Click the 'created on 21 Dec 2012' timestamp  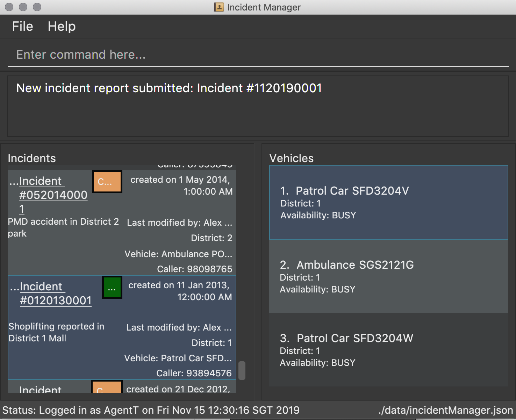178,389
